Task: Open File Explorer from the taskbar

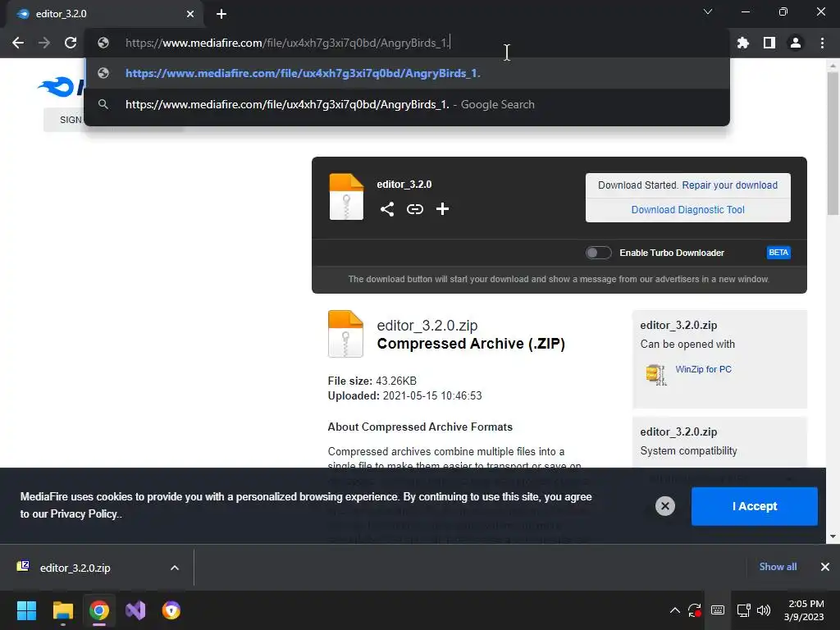Action: (62, 610)
